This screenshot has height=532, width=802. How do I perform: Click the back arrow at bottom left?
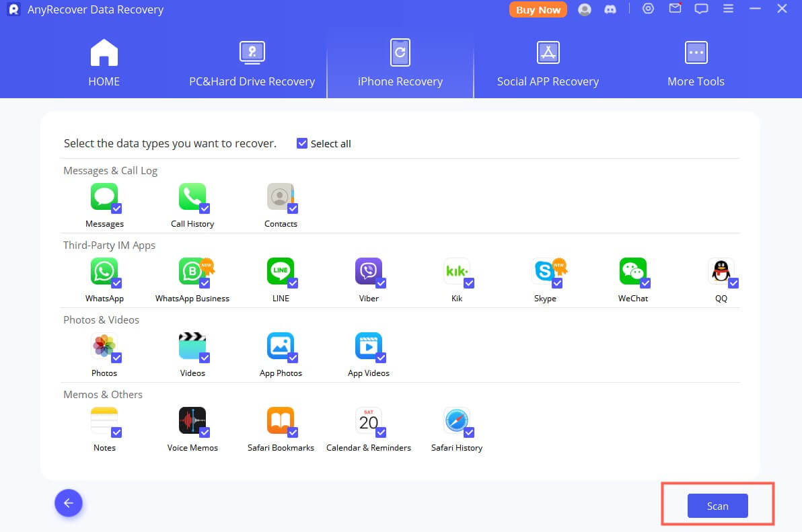68,503
